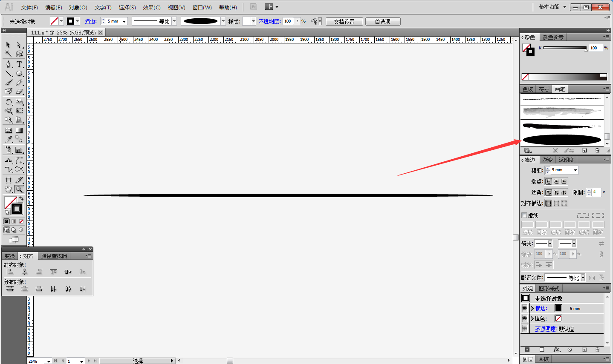The image size is (613, 364).
Task: Click the Bridge button in menu bar
Action: 254,7
